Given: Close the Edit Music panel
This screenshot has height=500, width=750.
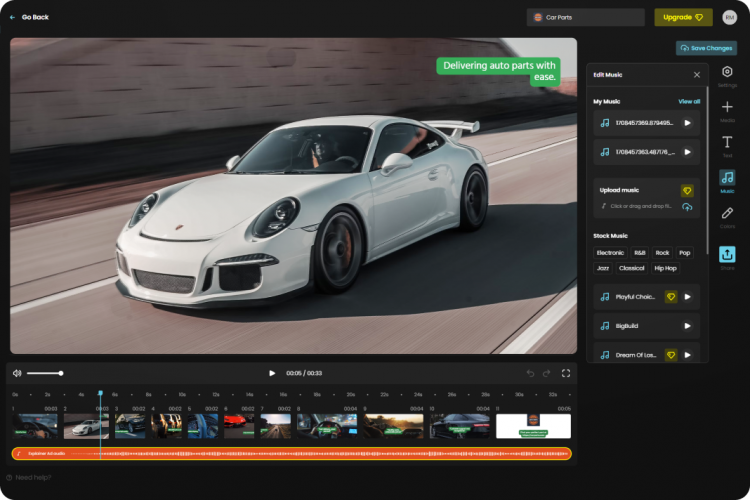Looking at the screenshot, I should tap(696, 75).
